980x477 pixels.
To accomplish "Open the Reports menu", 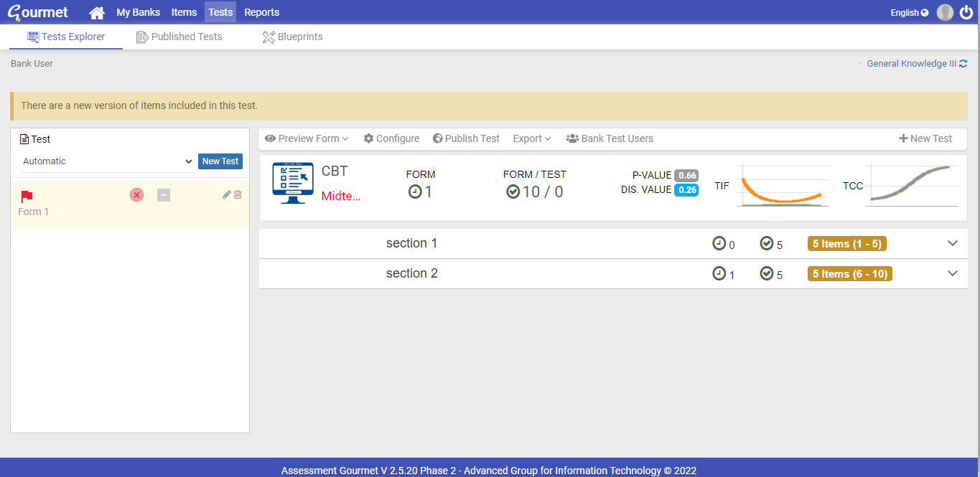I will [261, 12].
